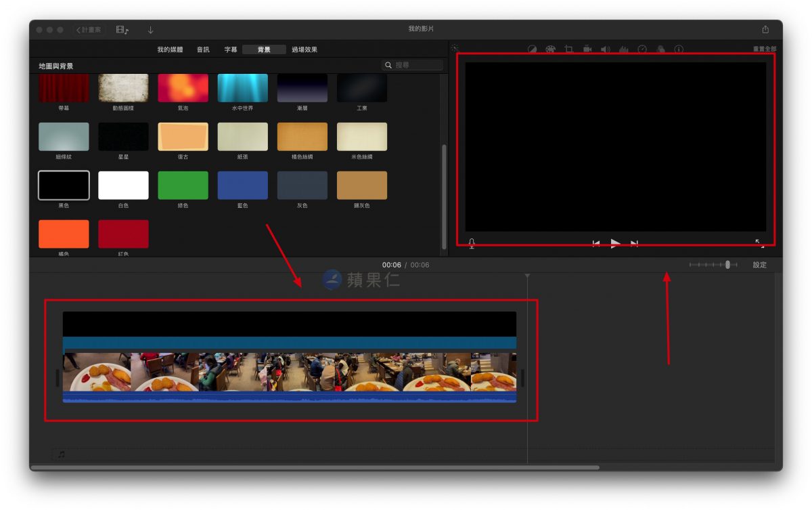Select the 水中世界 underwater background
This screenshot has width=812, height=510.
(242, 88)
